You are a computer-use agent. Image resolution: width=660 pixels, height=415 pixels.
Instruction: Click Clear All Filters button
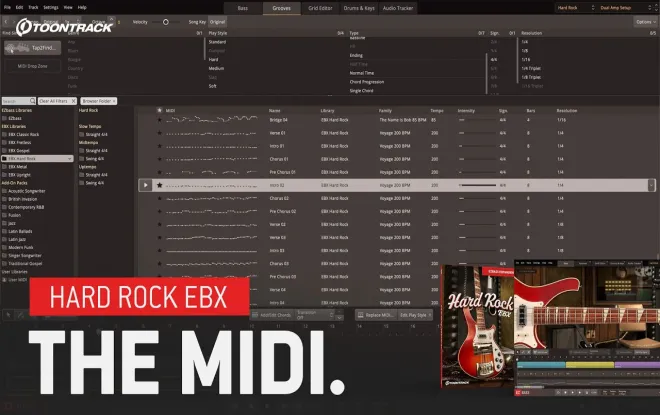(x=57, y=101)
